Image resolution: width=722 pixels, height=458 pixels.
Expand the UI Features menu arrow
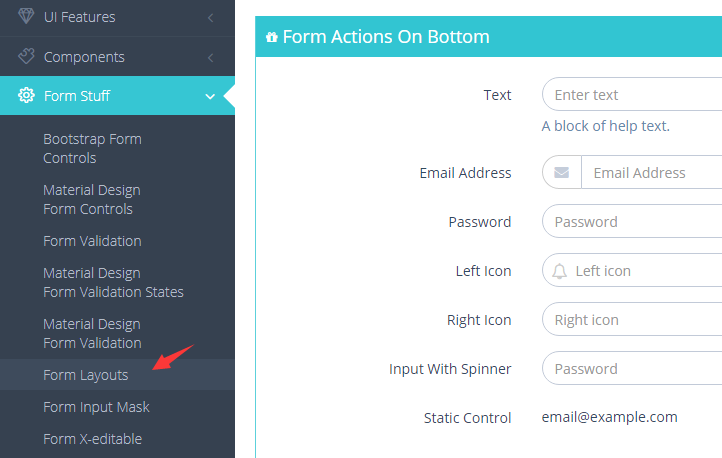210,17
